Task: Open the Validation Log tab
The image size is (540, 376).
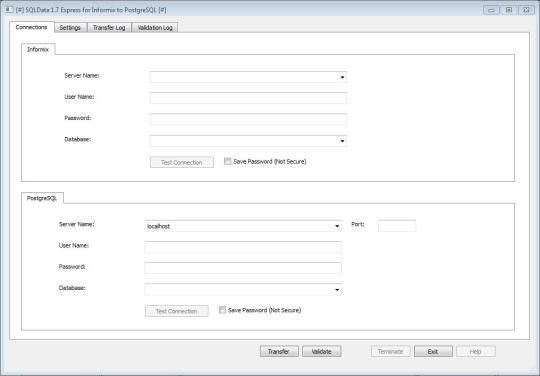Action: click(155, 28)
